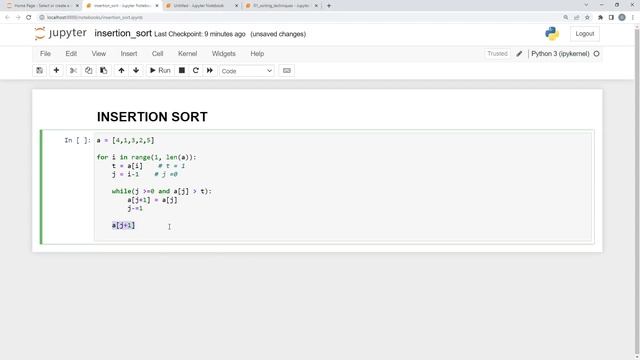
Task: Insert cell below using plus icon
Action: click(56, 71)
